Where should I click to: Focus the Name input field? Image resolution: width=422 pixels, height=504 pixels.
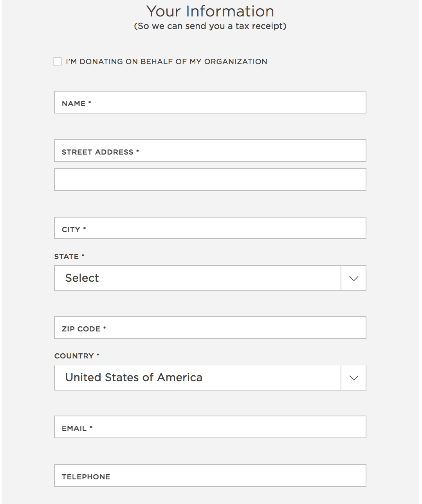pyautogui.click(x=210, y=103)
